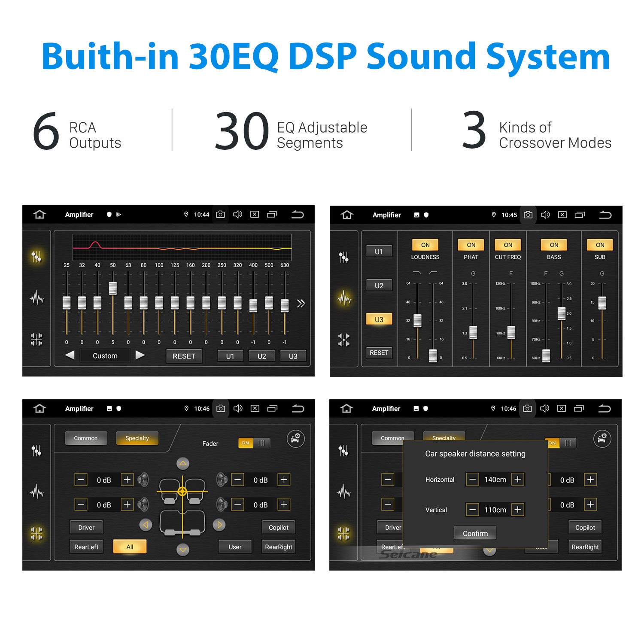The width and height of the screenshot is (644, 644).
Task: Toggle the Fader ON switch
Action: coord(254,443)
